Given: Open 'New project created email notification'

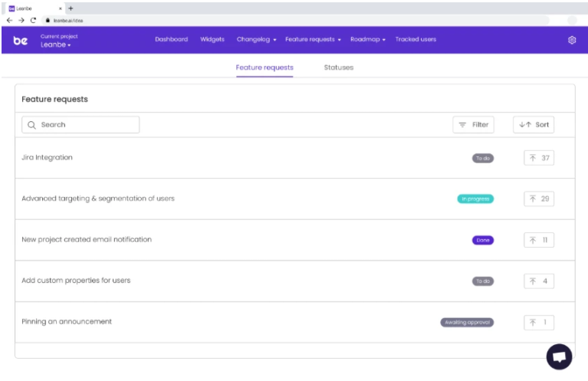Looking at the screenshot, I should (87, 239).
